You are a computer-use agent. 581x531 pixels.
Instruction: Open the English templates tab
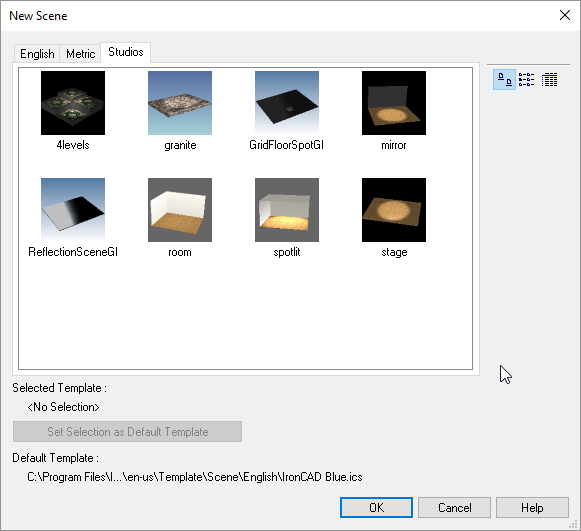(x=37, y=54)
